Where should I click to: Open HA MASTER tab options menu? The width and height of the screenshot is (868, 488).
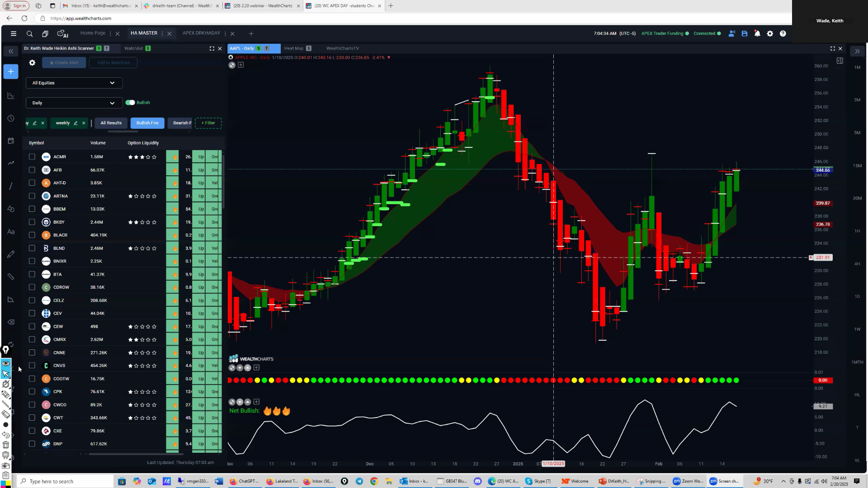pos(162,33)
